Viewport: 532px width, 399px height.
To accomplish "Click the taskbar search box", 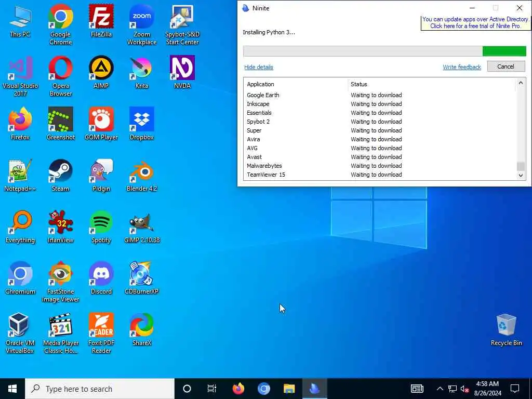I will 100,389.
